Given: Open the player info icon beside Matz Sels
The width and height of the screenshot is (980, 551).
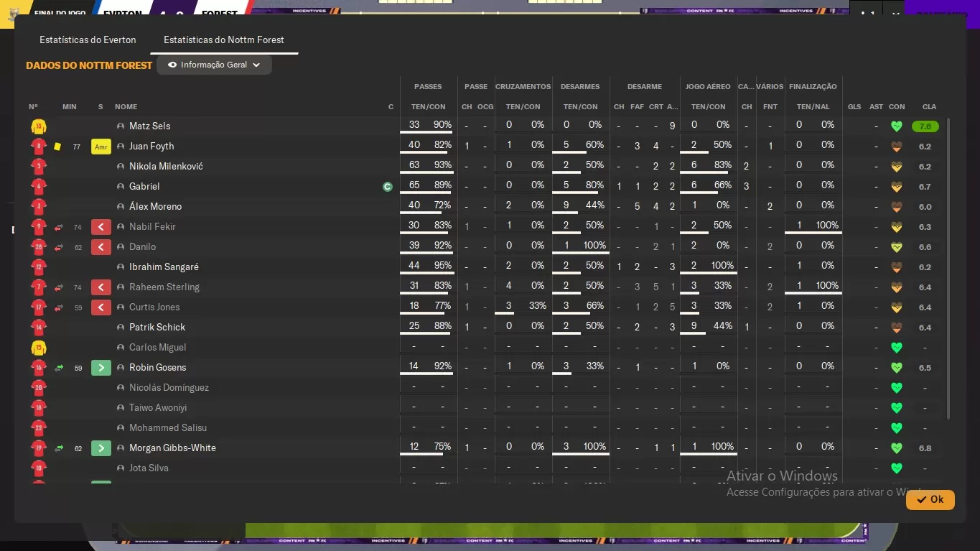Looking at the screenshot, I should 121,126.
